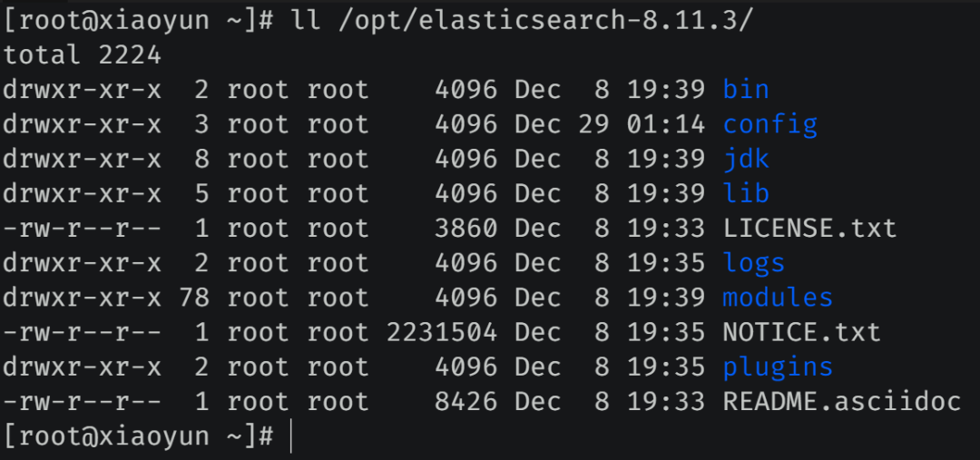
Task: Click the 01:14 timestamp of config
Action: [666, 124]
